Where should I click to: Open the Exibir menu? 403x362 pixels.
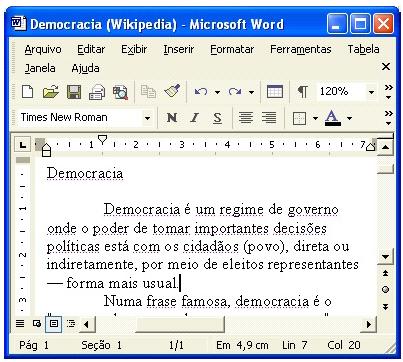[x=134, y=49]
